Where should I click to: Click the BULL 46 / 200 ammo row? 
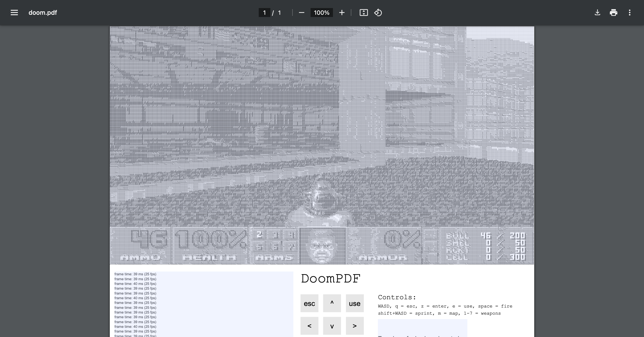tap(486, 235)
